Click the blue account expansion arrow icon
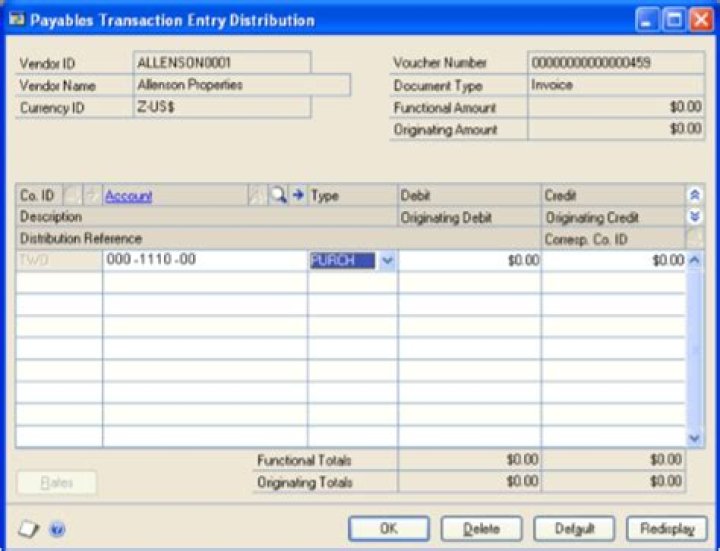 297,196
